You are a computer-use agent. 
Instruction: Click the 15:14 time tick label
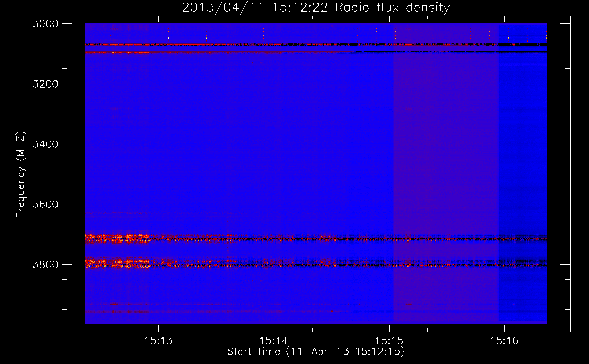(x=274, y=341)
